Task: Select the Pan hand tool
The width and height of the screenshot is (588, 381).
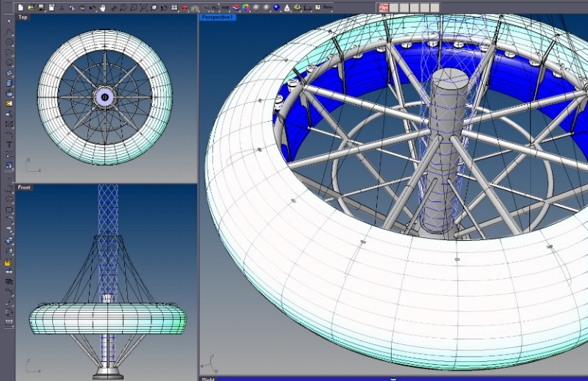Action: pos(102,7)
